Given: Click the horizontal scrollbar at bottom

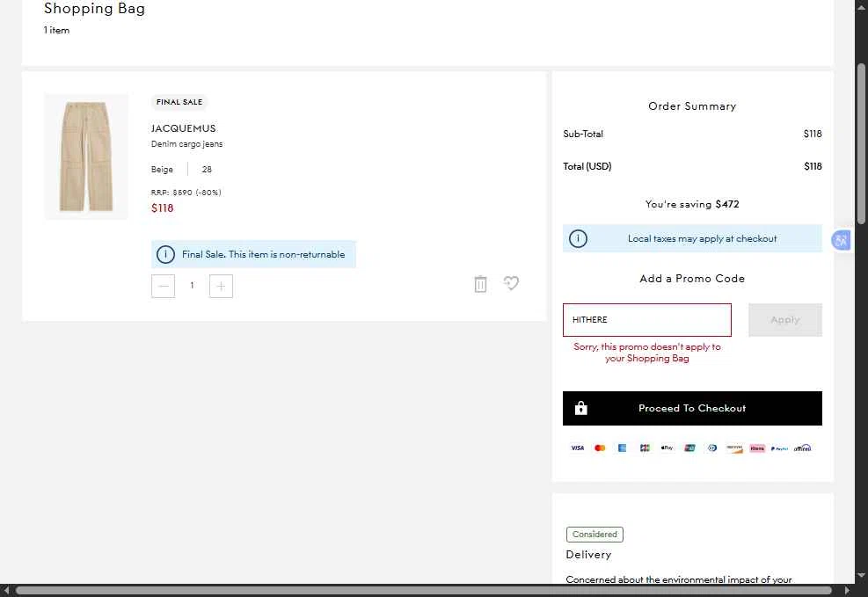Looking at the screenshot, I should (424, 590).
